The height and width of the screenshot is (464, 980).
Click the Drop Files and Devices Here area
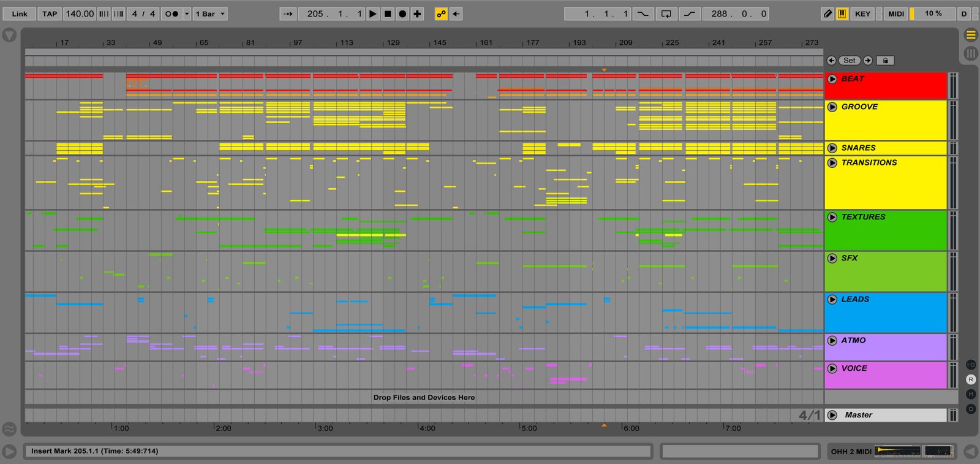coord(424,397)
